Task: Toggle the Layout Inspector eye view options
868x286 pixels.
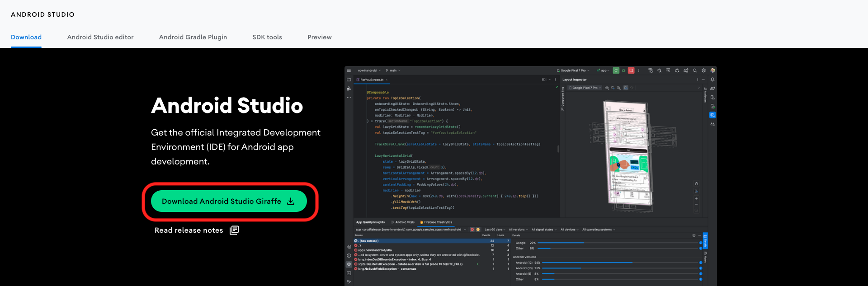Action: click(x=607, y=88)
